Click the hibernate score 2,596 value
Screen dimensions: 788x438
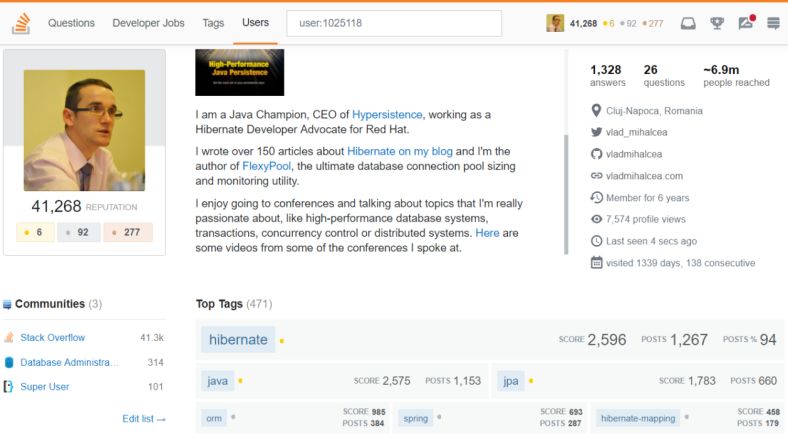click(x=607, y=340)
